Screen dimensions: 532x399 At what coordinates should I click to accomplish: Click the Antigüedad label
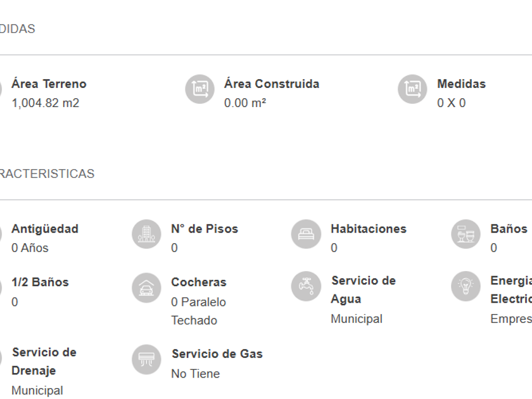(x=45, y=229)
